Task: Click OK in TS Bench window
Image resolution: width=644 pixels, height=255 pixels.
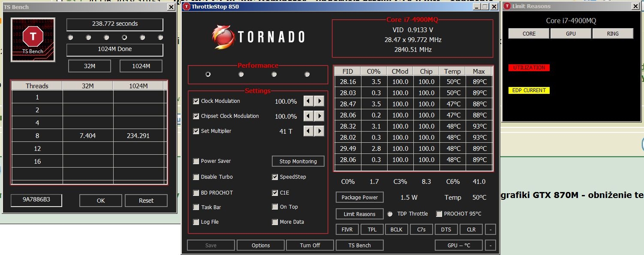Action: point(101,200)
